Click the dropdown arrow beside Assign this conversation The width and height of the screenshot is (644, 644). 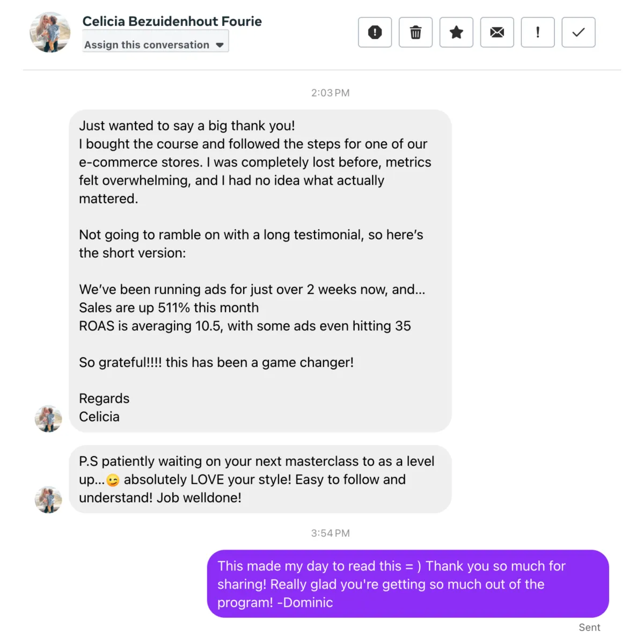click(219, 45)
